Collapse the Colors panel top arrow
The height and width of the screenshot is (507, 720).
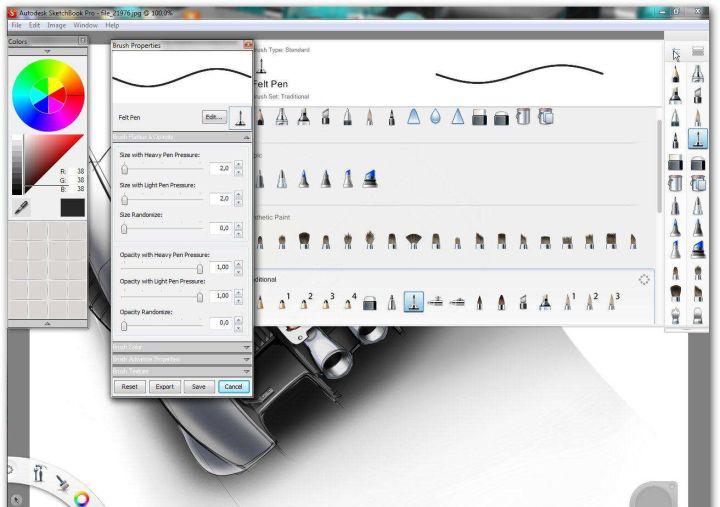47,51
